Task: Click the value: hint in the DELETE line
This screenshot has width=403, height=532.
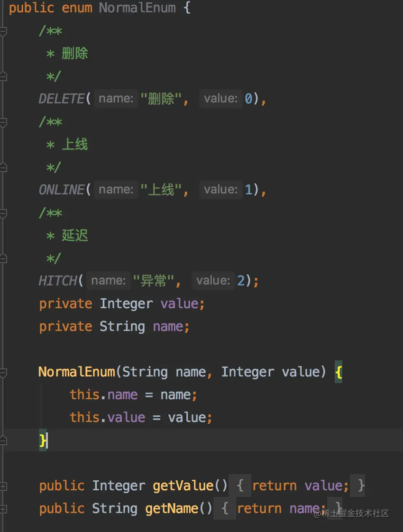Action: (221, 99)
